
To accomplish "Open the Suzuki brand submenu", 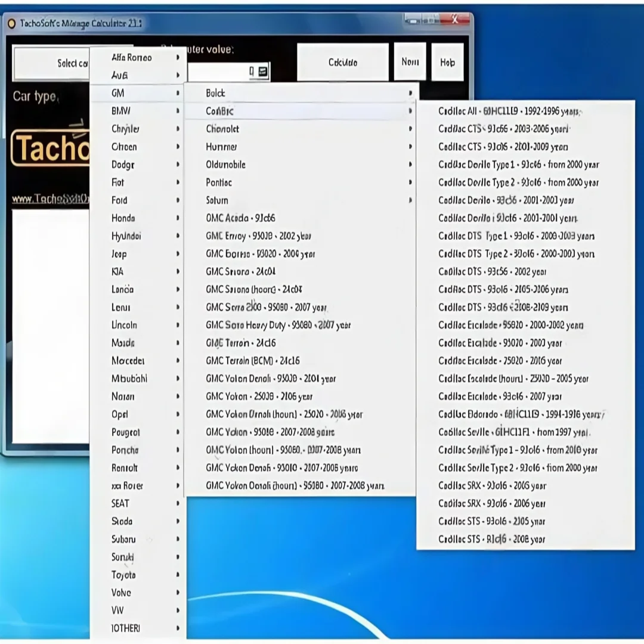I will coord(138,558).
